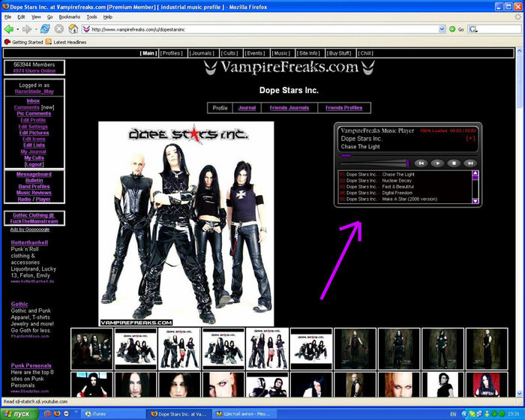Reload the page with the Refresh icon
The width and height of the screenshot is (525, 420).
[x=45, y=29]
